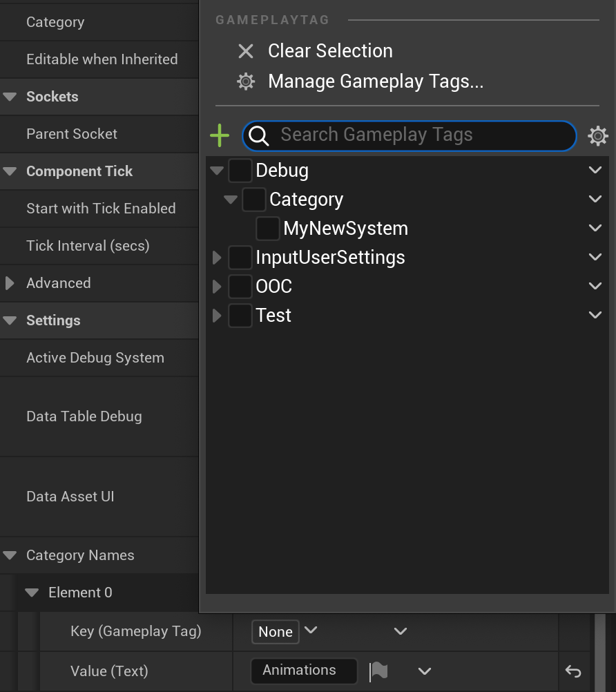The width and height of the screenshot is (616, 692).
Task: Focus the Search Gameplay Tags field
Action: 410,135
